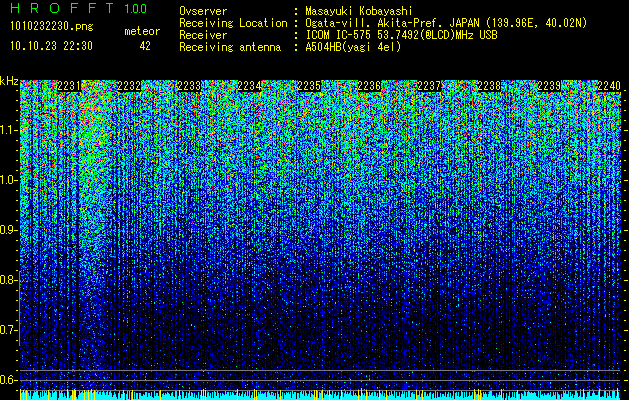The height and width of the screenshot is (400, 629).
Task: Click the 1.0 frequency axis label
Action: click(x=8, y=180)
